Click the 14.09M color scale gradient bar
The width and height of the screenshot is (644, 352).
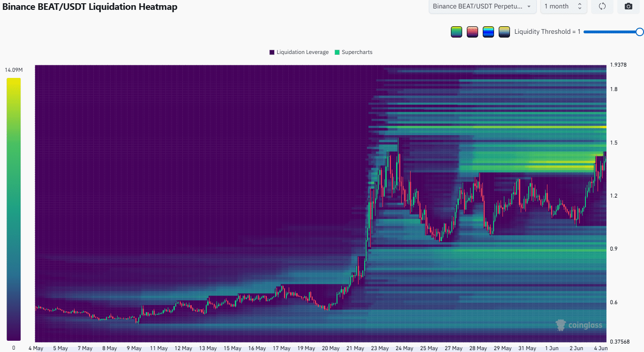[x=14, y=209]
